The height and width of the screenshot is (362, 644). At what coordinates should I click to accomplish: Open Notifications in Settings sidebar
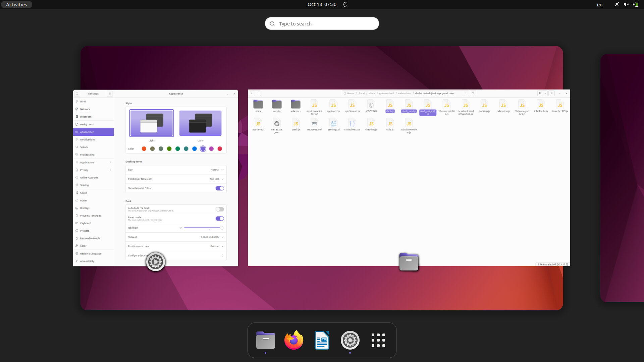tap(88, 139)
